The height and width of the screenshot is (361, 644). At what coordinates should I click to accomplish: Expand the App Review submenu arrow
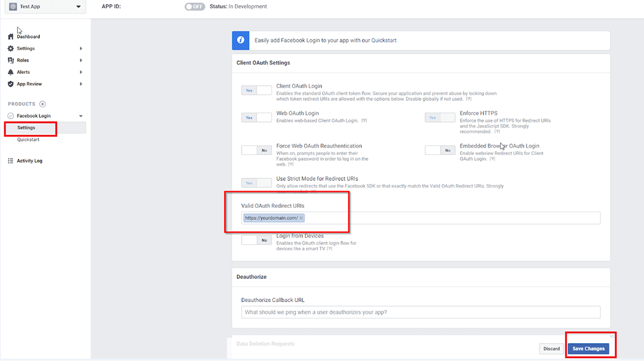coord(81,84)
